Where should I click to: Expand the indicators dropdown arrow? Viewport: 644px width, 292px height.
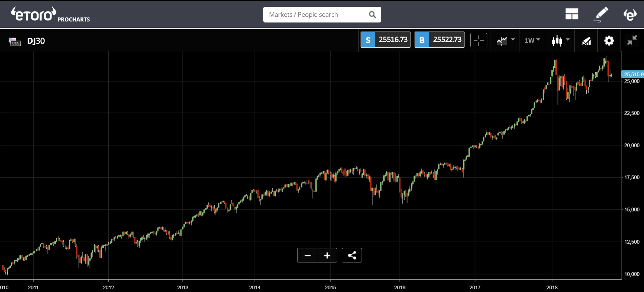(513, 40)
